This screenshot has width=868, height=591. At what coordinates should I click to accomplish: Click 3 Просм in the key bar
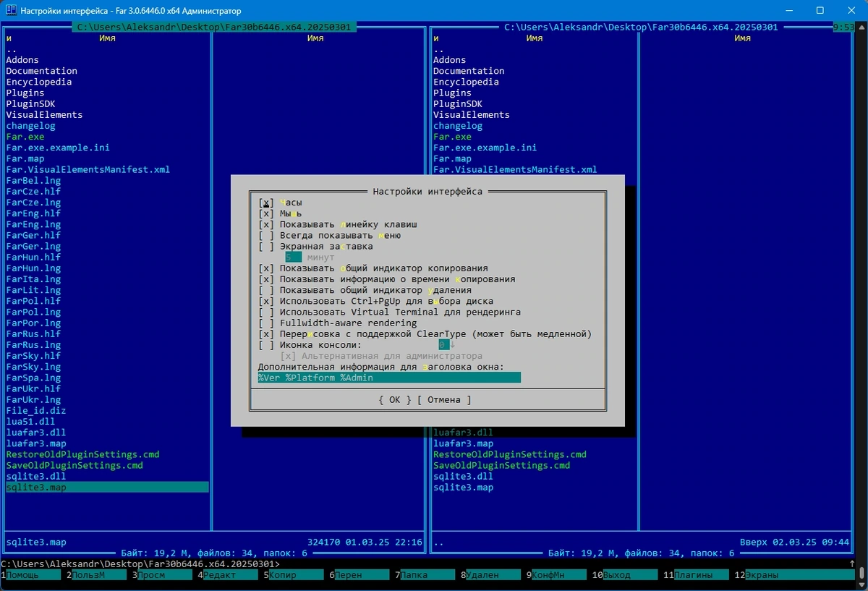pos(162,575)
